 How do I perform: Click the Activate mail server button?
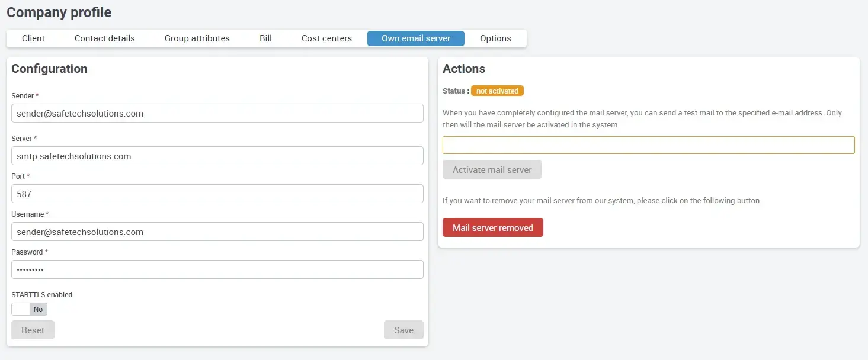coord(492,169)
